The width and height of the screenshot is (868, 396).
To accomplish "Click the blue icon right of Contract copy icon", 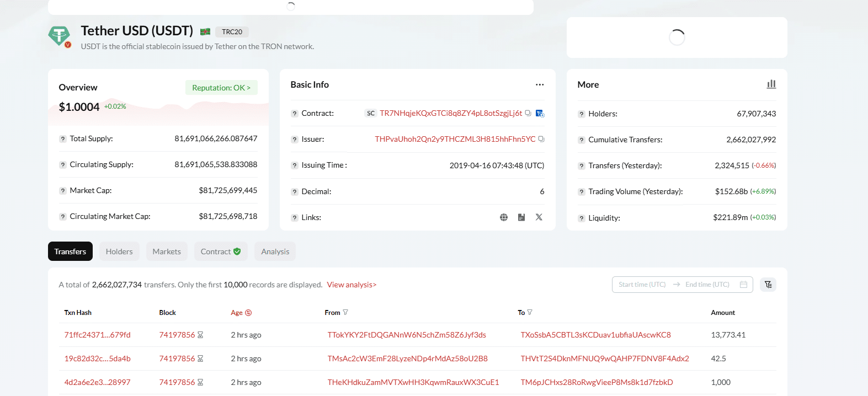I will [x=540, y=113].
